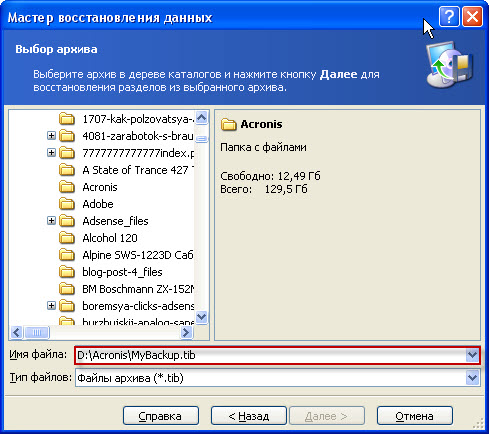Click the Имя файла label
The width and height of the screenshot is (489, 434).
[38, 355]
